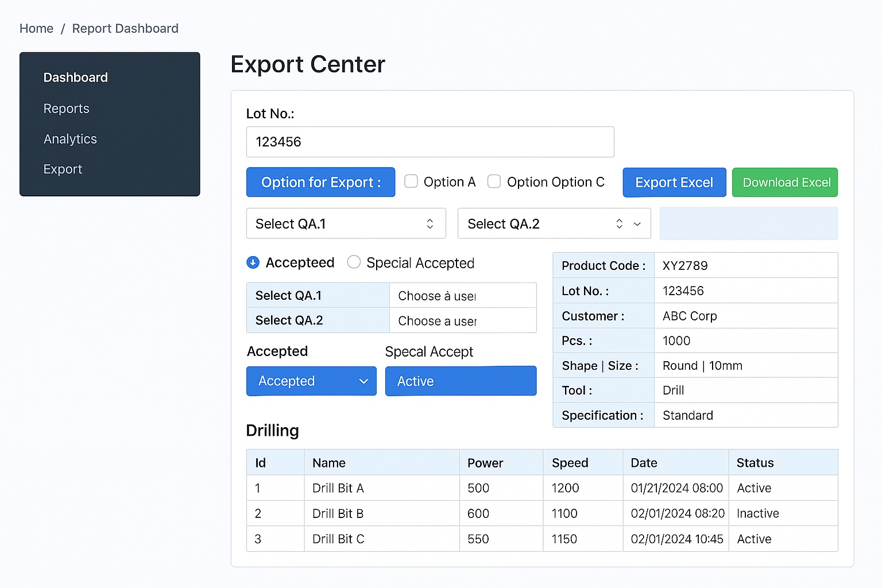Click the chevron arrow in Select QA.2

coord(637,224)
